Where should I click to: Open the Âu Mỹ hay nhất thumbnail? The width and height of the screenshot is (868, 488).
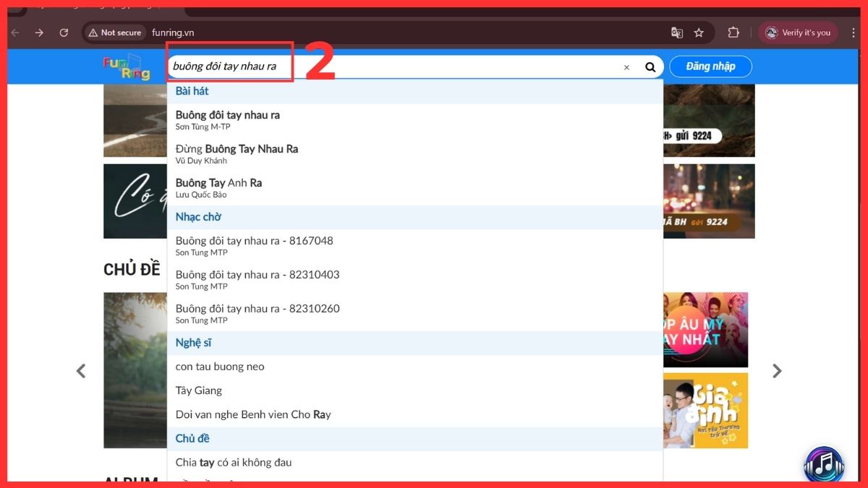click(x=705, y=330)
